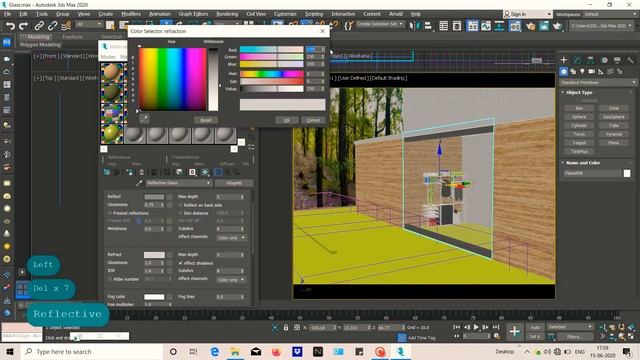Screen dimensions: 640x360
Task: Open the Graph Editors menu
Action: click(193, 14)
